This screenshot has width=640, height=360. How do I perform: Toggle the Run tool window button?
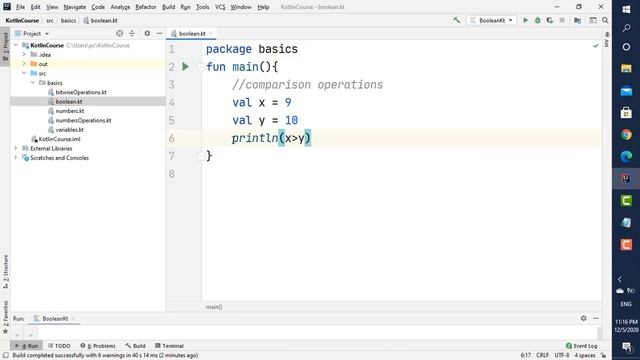(27, 346)
